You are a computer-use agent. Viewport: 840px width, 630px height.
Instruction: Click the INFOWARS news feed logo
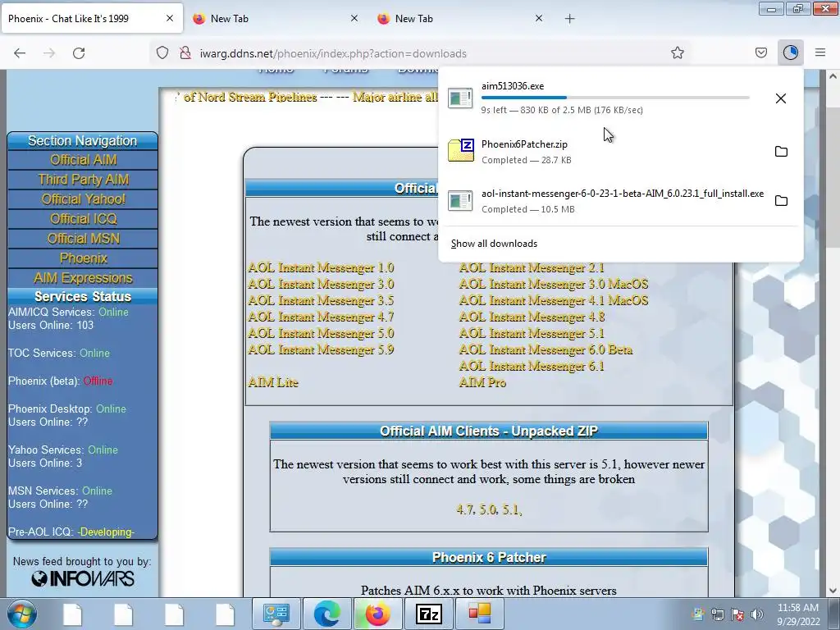pos(83,578)
